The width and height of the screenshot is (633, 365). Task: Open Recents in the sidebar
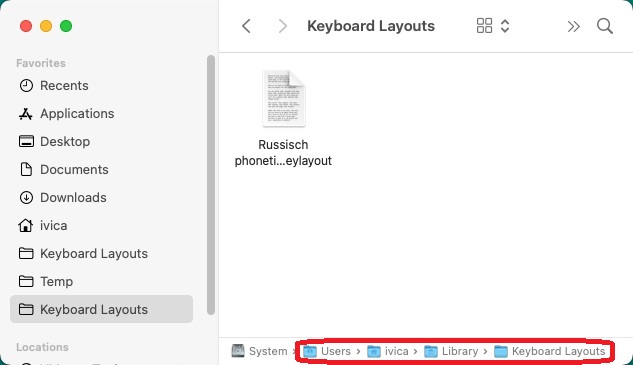click(x=101, y=86)
